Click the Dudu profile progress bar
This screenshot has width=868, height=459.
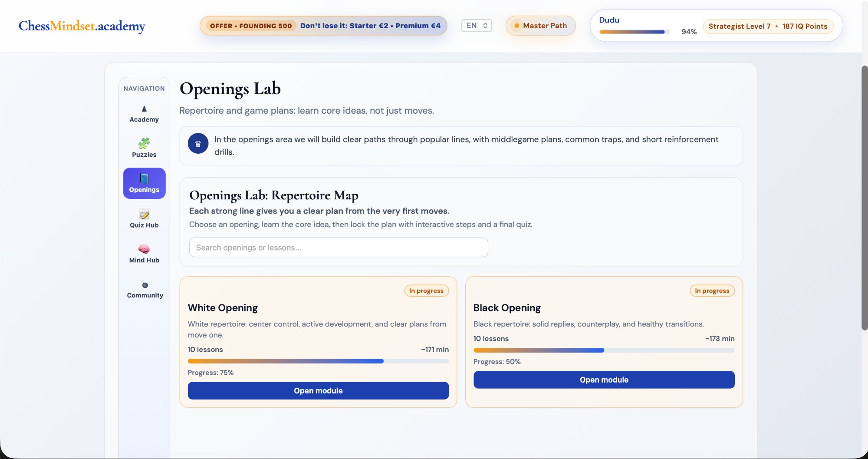[634, 32]
